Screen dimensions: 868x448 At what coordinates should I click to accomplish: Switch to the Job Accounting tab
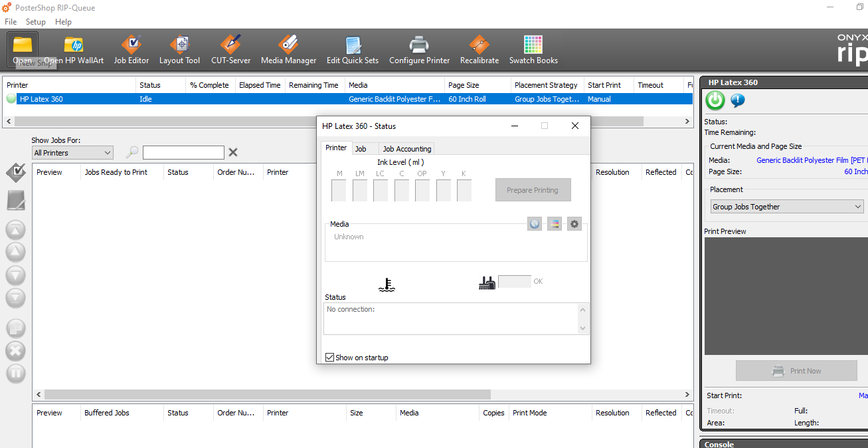407,149
